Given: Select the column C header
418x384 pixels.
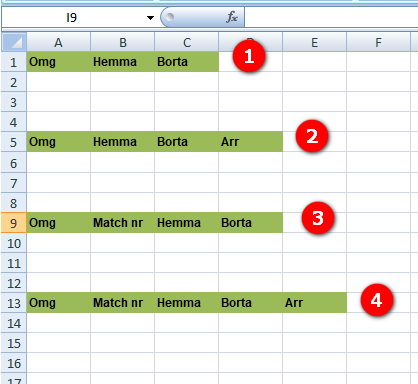Looking at the screenshot, I should pyautogui.click(x=187, y=42).
